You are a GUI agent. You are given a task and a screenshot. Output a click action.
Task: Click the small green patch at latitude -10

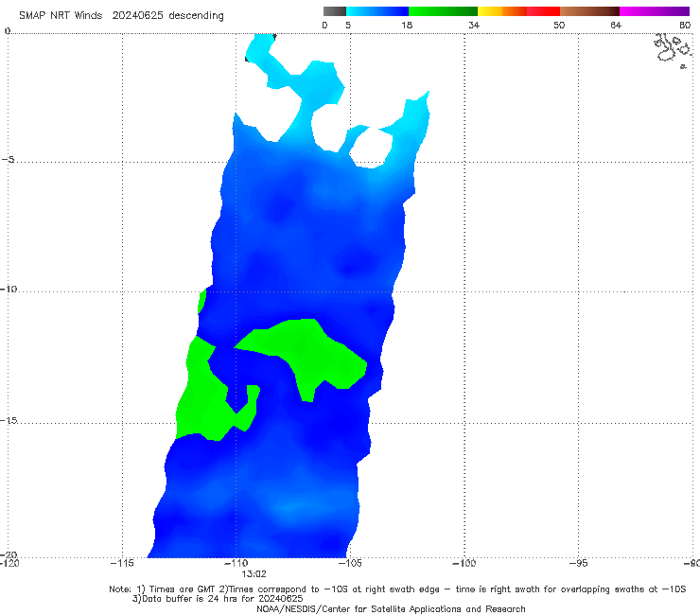click(201, 301)
